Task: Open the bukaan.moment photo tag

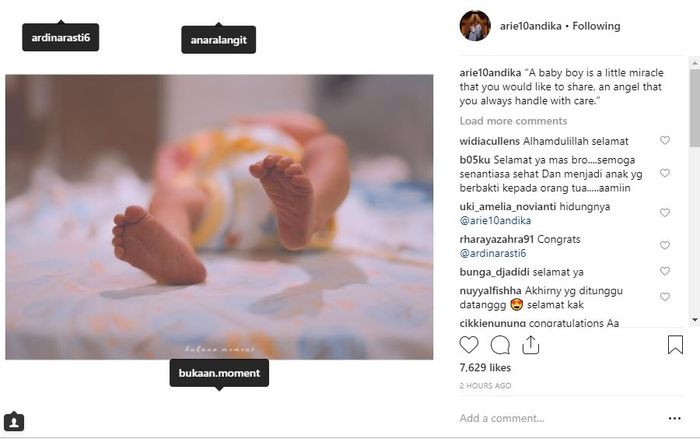Action: click(218, 373)
